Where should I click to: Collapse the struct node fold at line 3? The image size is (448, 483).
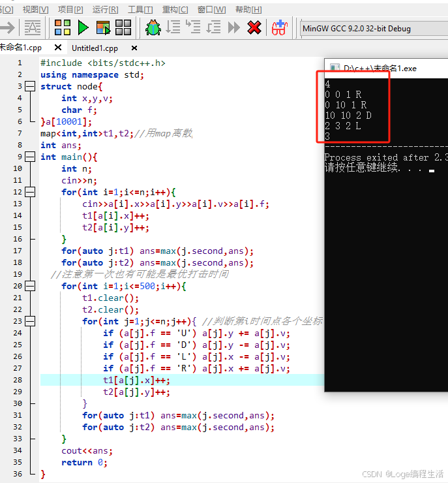pos(30,86)
